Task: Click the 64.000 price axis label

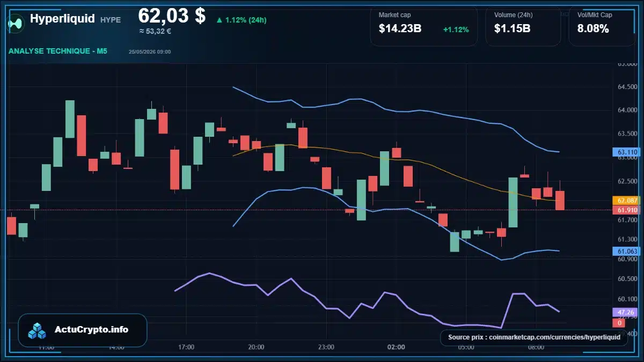Action: 627,110
